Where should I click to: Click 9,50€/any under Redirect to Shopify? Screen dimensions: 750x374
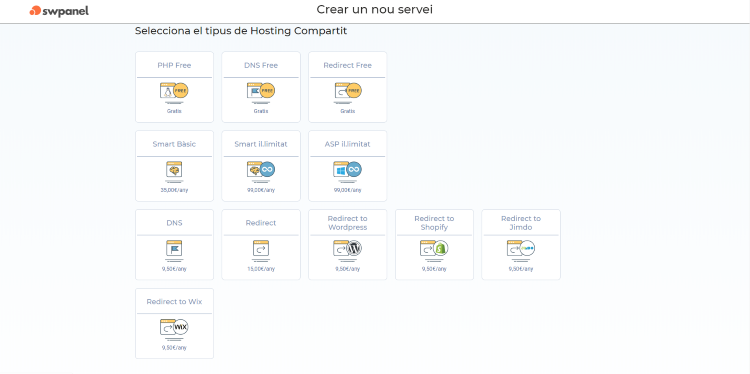pos(434,269)
